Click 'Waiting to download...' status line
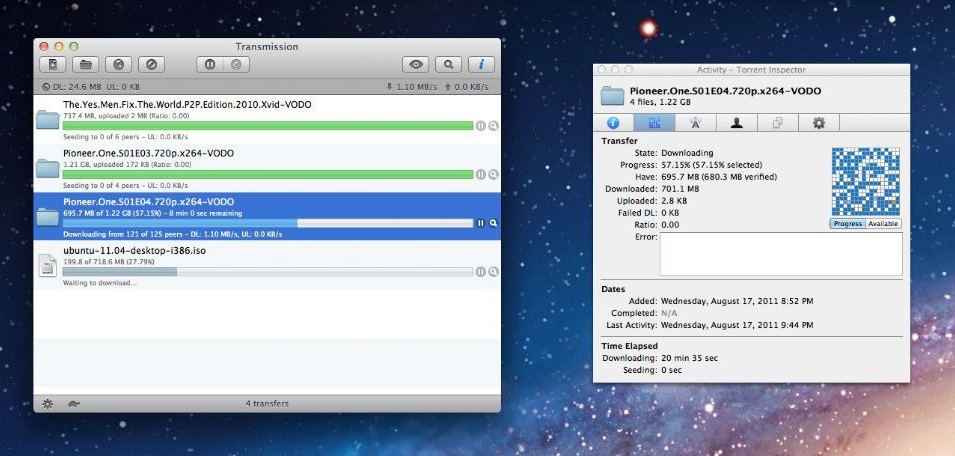 pyautogui.click(x=100, y=283)
